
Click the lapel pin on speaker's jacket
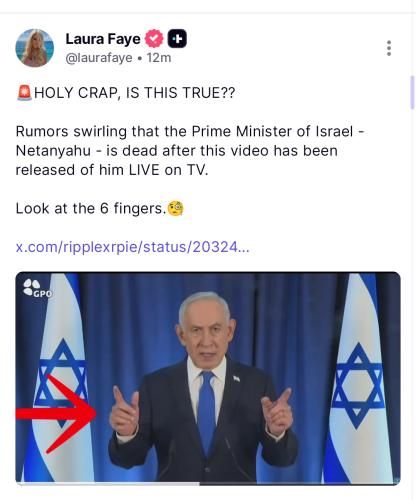point(236,378)
